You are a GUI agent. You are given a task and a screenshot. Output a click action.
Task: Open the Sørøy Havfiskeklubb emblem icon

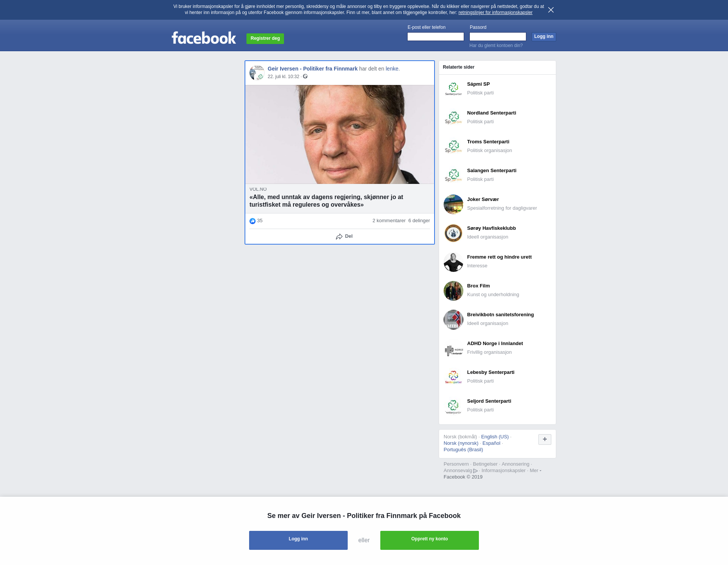453,233
